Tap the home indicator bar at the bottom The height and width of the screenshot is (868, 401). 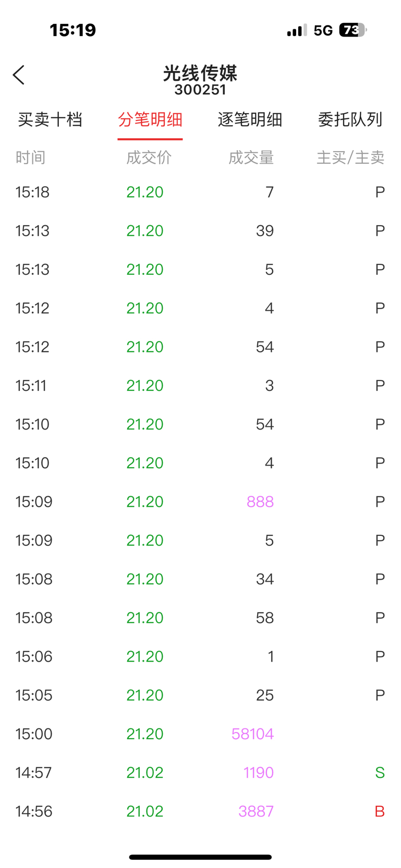coord(200,857)
